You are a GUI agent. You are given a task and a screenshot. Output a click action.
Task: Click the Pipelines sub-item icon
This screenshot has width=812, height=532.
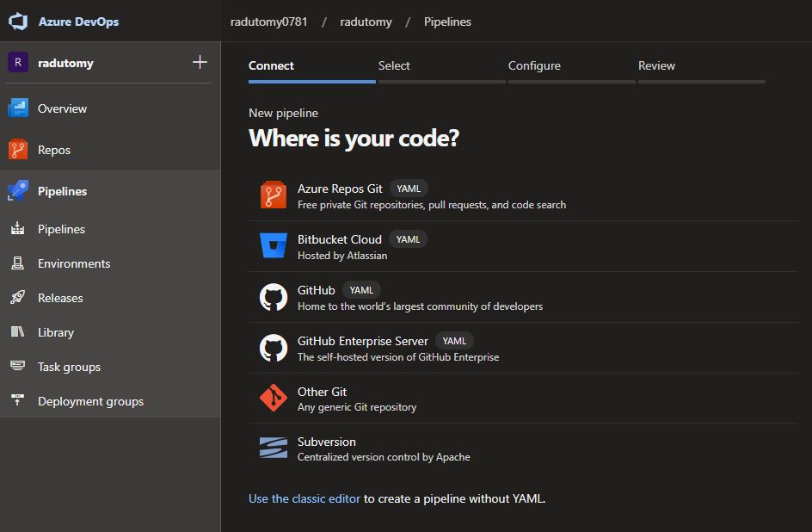[x=17, y=228]
